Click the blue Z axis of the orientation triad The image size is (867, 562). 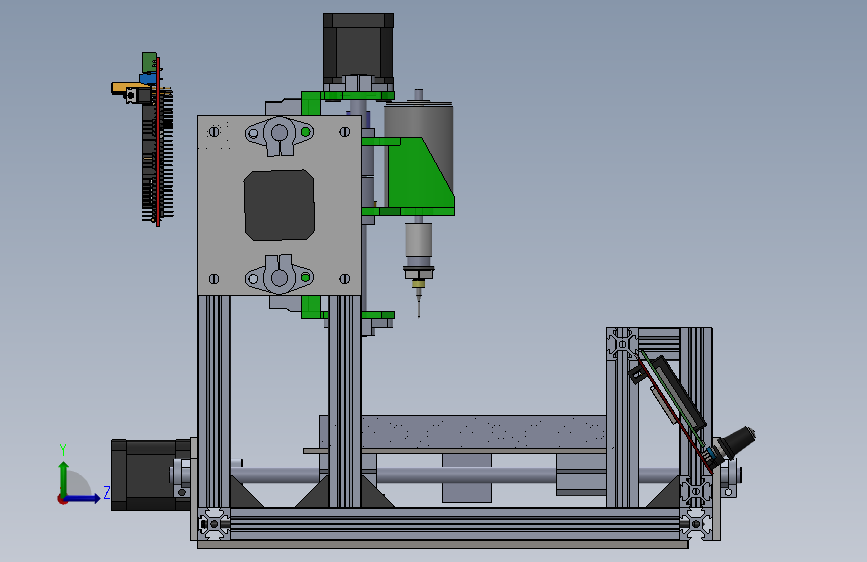[83, 498]
